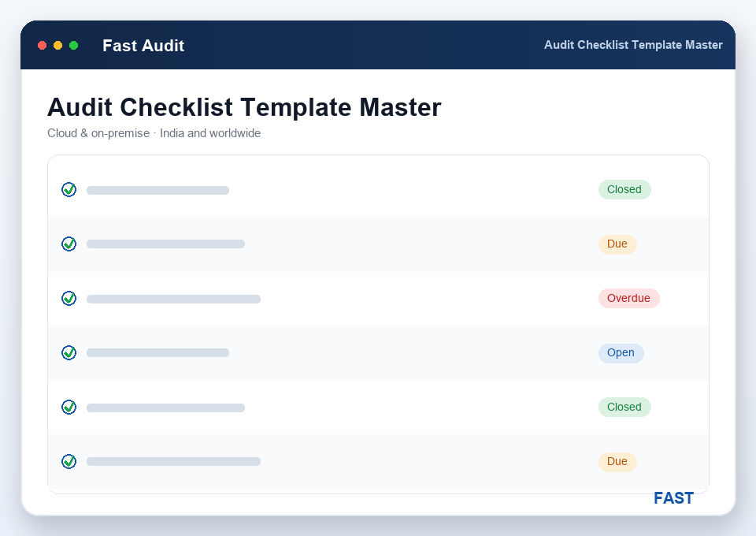Click the Due badge in the last row
Screen dimensions: 756x536
pos(617,462)
